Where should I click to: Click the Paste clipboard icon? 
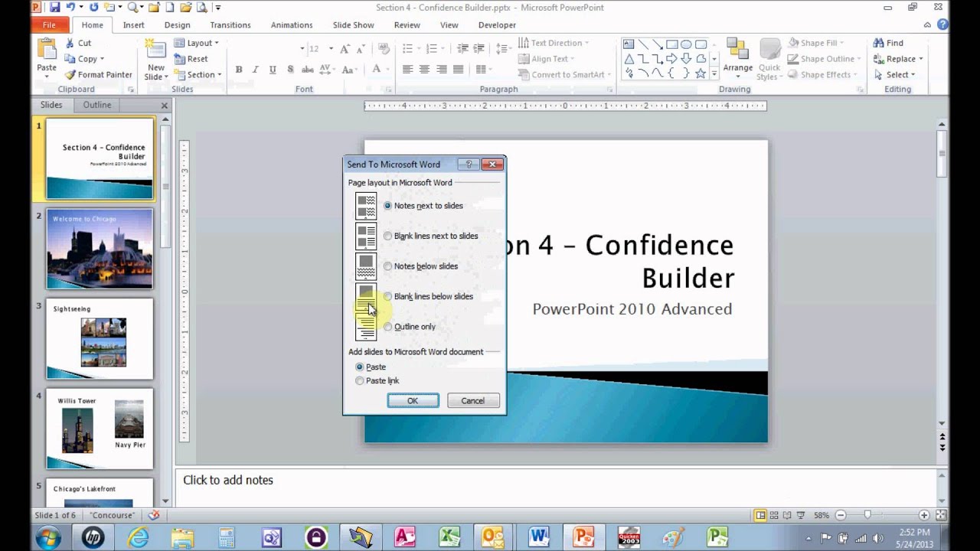pos(47,47)
